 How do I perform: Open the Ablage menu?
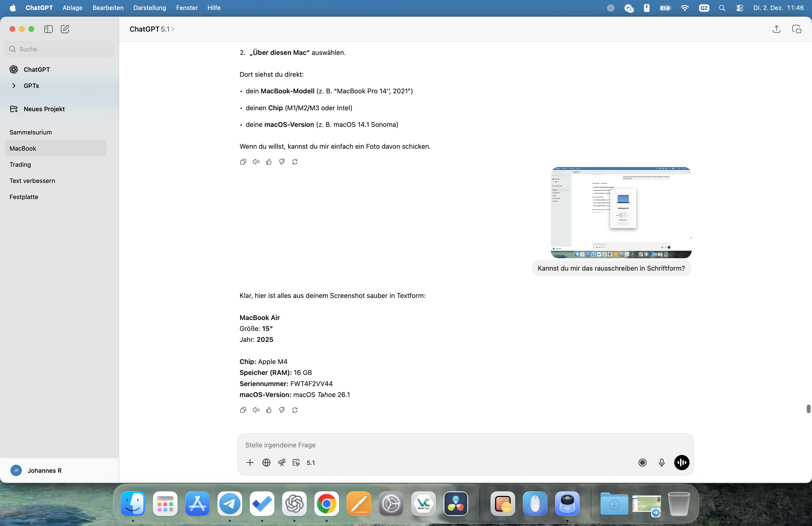point(72,8)
